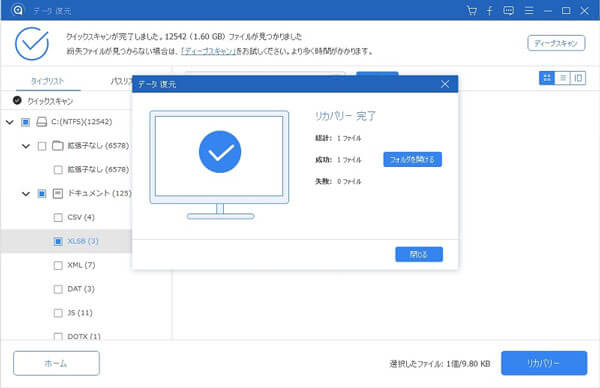Toggle the C:(NTFS) drive checkbox
The height and width of the screenshot is (388, 600).
(25, 122)
